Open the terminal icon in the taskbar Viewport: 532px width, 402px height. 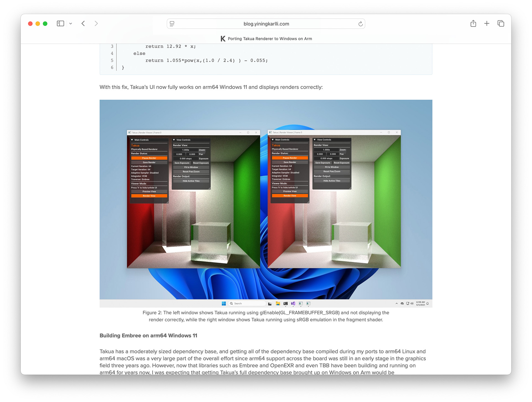[286, 303]
